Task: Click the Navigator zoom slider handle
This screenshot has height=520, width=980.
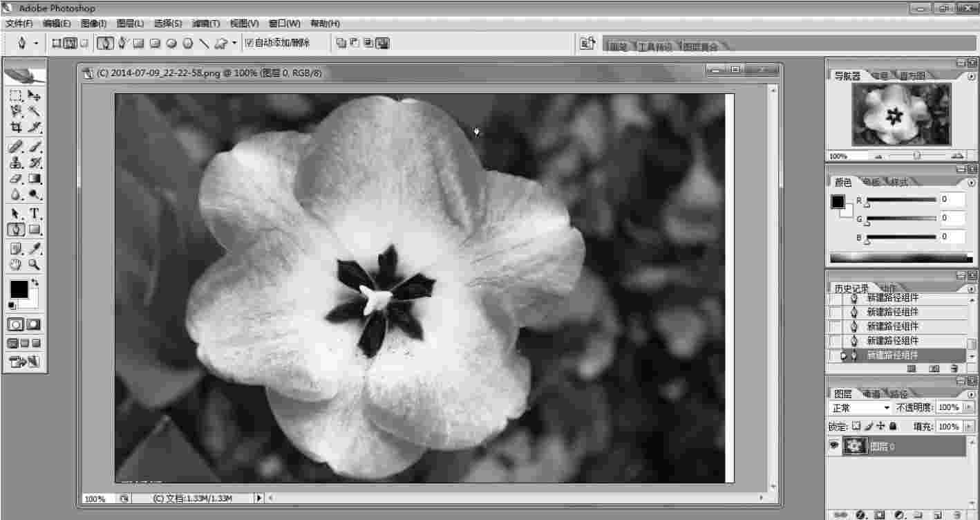Action: (x=916, y=156)
